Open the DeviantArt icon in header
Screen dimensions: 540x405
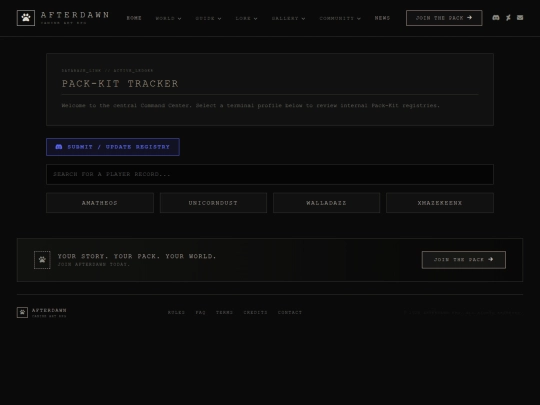(508, 18)
